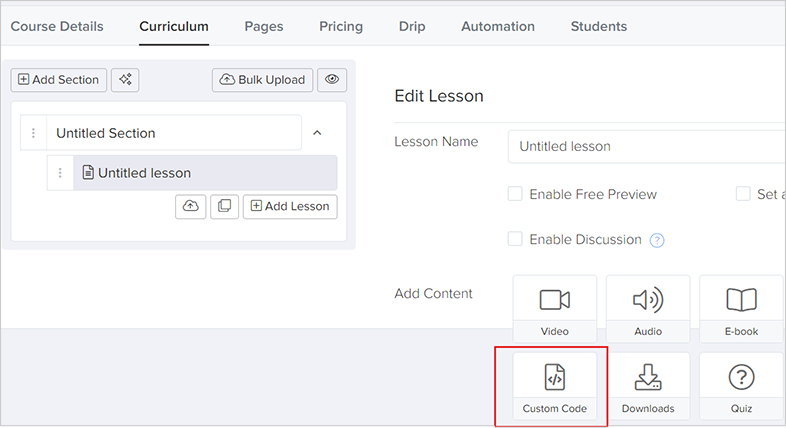Add a Quiz to the lesson

(740, 386)
